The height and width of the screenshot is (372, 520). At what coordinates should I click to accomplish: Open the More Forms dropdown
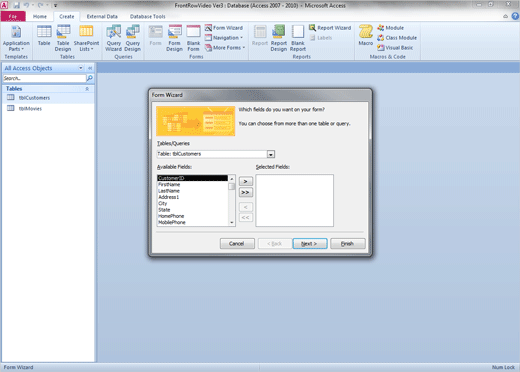click(x=225, y=48)
